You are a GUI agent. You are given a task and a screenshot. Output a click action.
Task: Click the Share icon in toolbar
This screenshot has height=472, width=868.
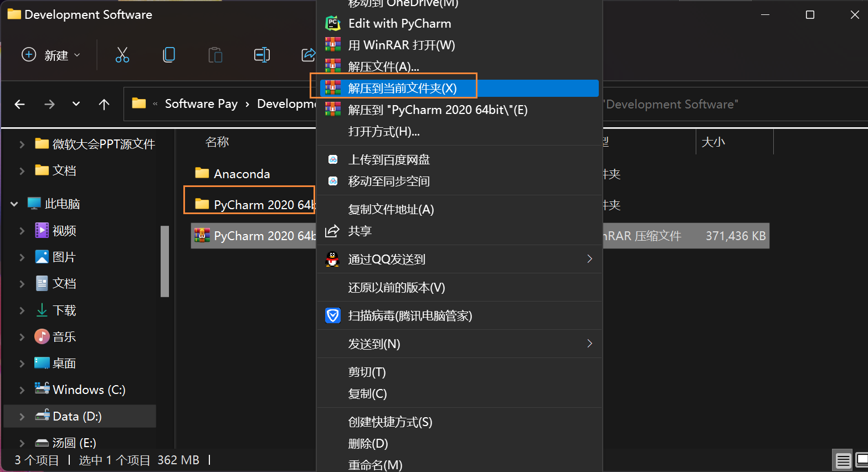click(x=308, y=55)
